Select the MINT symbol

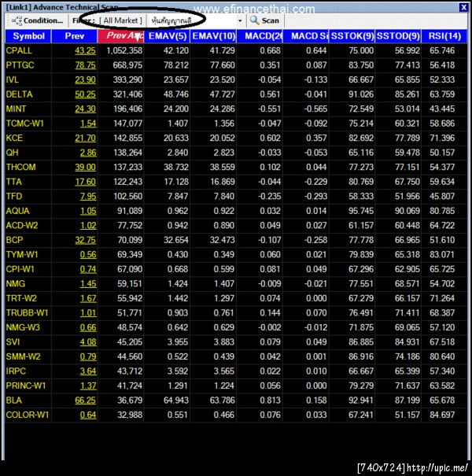point(16,109)
